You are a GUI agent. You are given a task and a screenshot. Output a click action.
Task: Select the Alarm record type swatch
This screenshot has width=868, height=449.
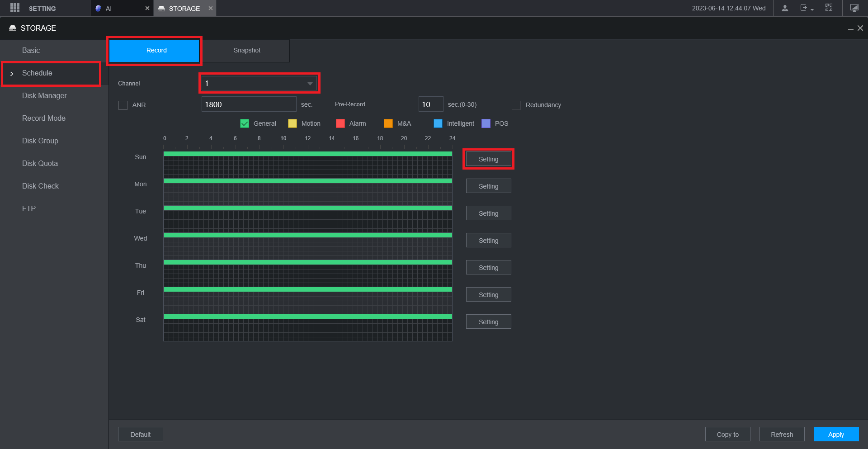[340, 123]
